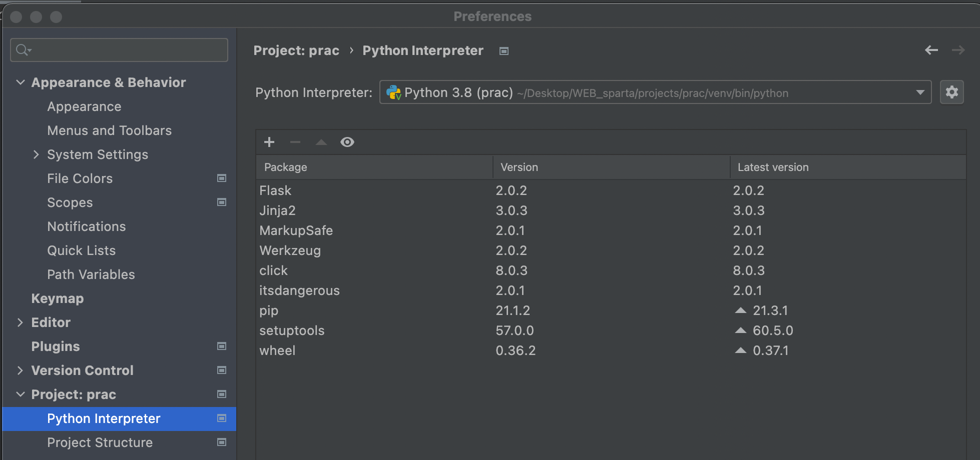
Task: Open Scopes settings
Action: 70,202
